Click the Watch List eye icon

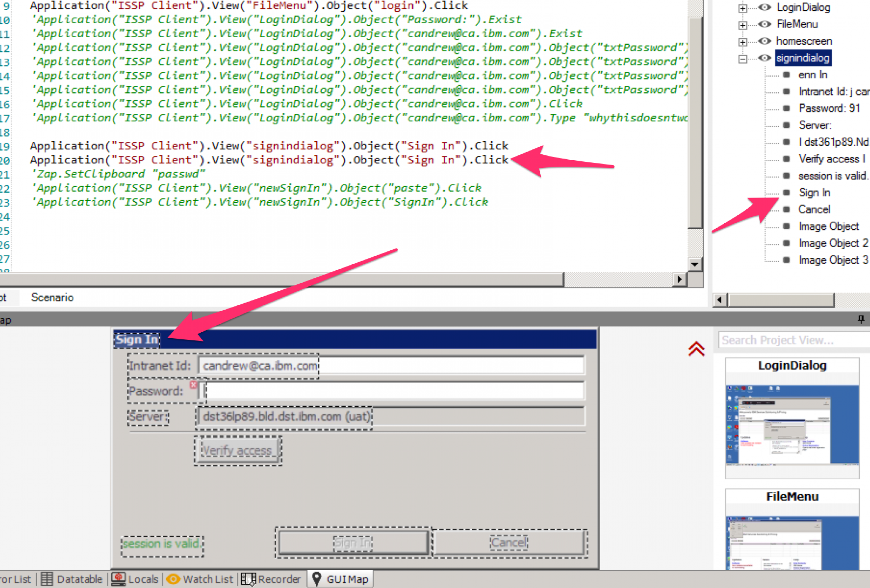pyautogui.click(x=173, y=579)
